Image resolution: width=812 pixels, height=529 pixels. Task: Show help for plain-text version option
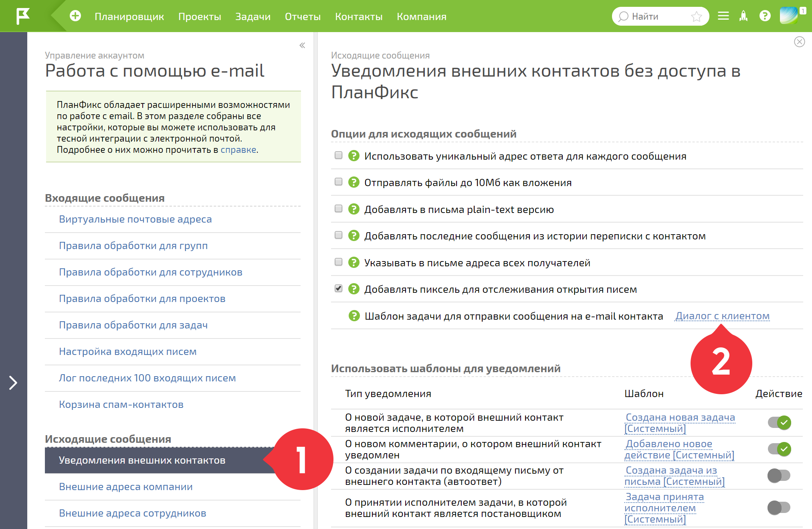tap(353, 209)
